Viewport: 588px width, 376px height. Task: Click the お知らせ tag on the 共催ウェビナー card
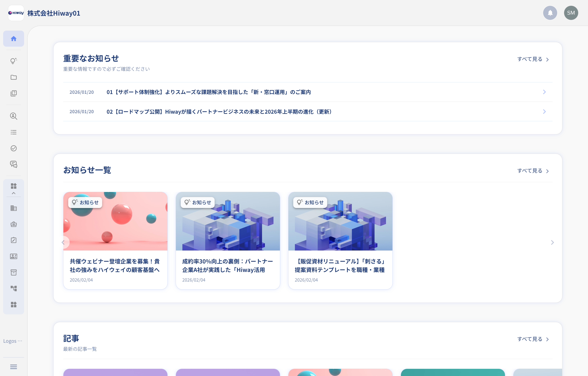pos(85,203)
